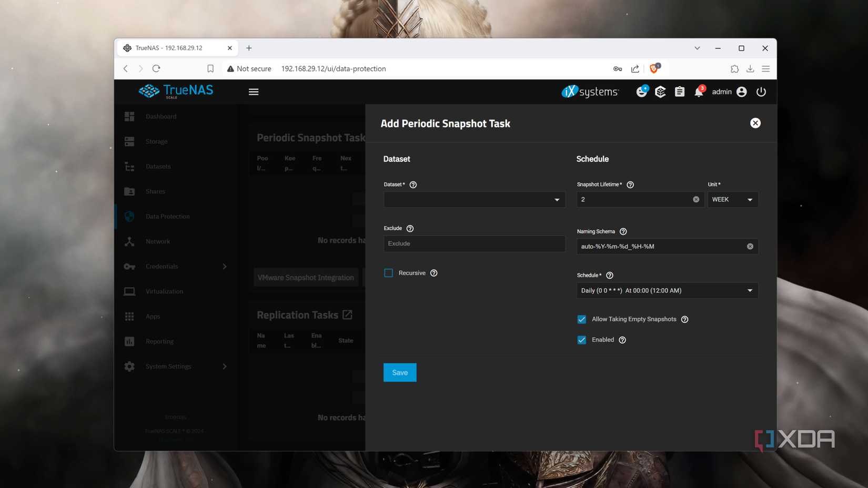The height and width of the screenshot is (488, 868).
Task: Expand the System Settings submenu
Action: [x=225, y=367]
